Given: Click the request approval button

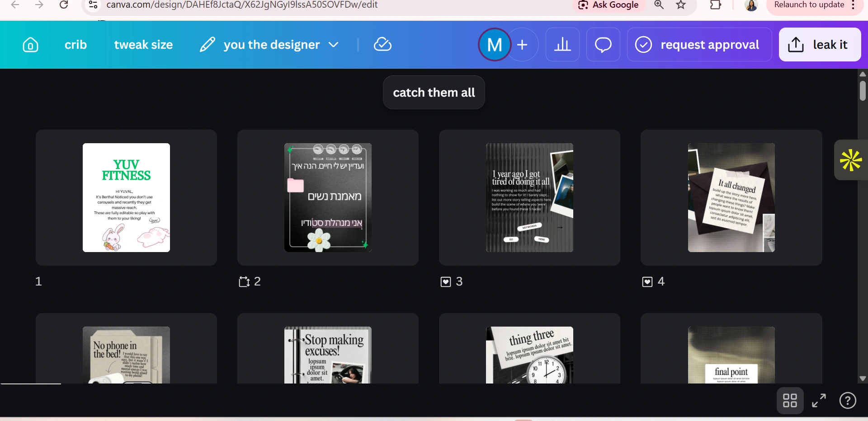Looking at the screenshot, I should coord(699,45).
